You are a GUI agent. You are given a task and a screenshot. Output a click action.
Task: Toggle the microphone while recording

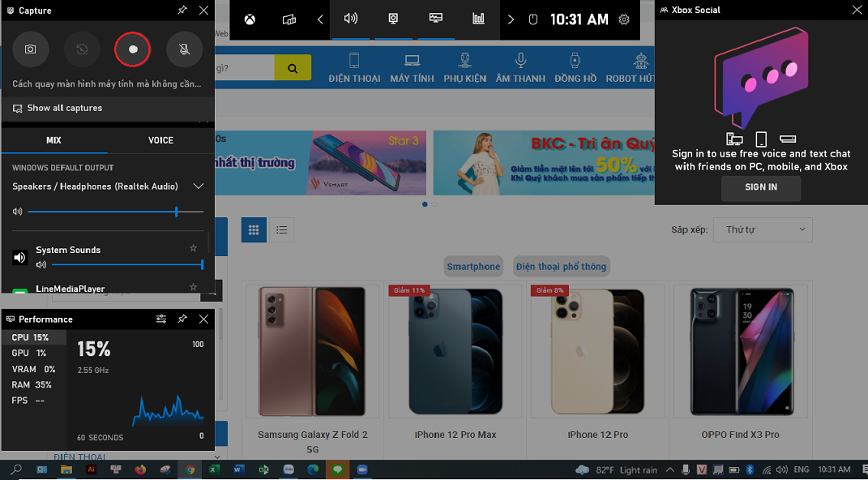[x=184, y=49]
